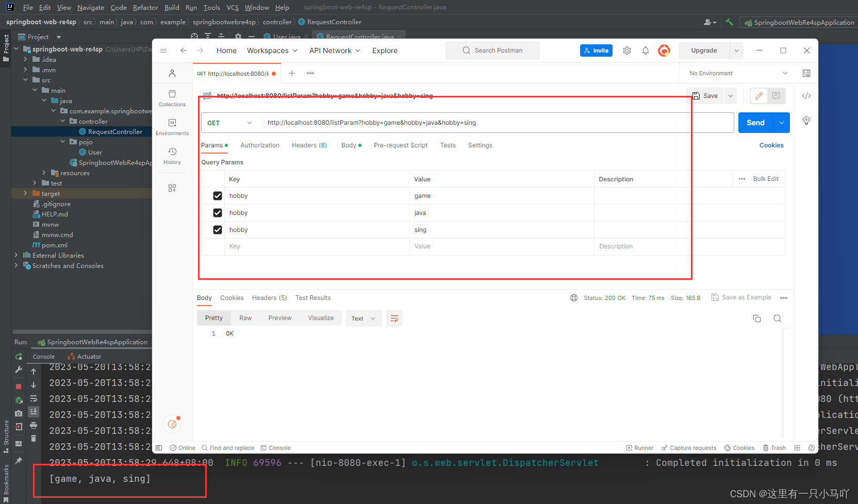Select RequestController in project tree

[115, 131]
